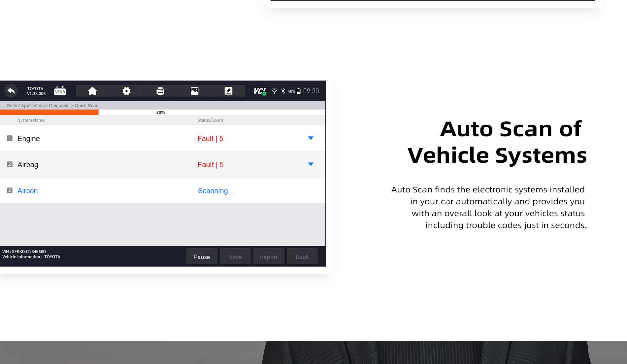627x364 pixels.
Task: Click the Report button
Action: coord(269,257)
